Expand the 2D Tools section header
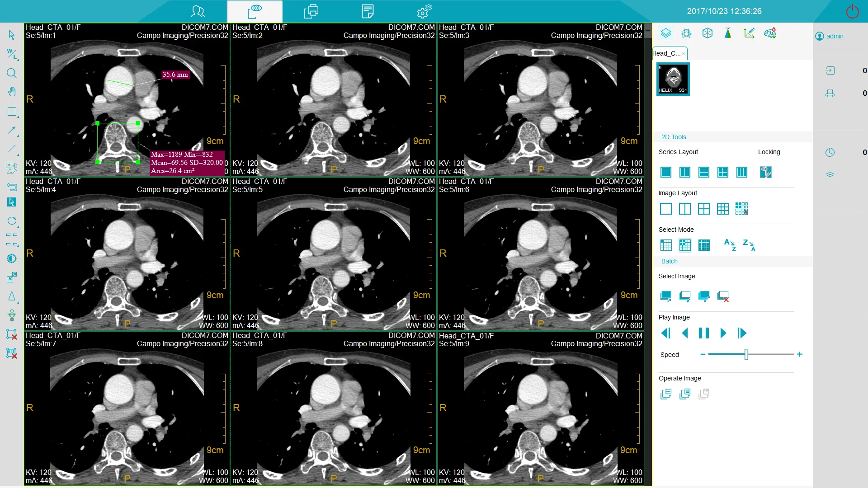Image resolution: width=868 pixels, height=488 pixels. pyautogui.click(x=674, y=137)
